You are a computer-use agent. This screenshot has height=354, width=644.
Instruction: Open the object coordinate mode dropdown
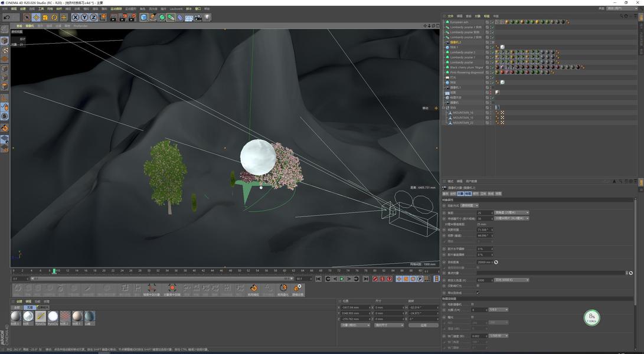point(355,325)
